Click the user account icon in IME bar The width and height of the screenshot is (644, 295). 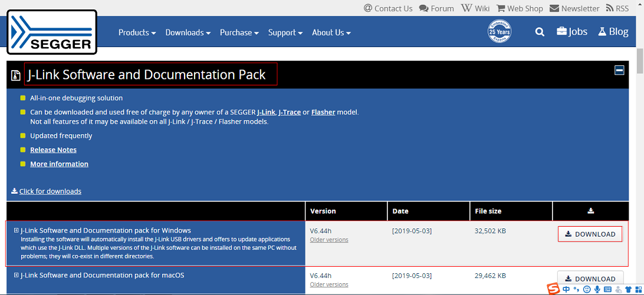tap(618, 289)
